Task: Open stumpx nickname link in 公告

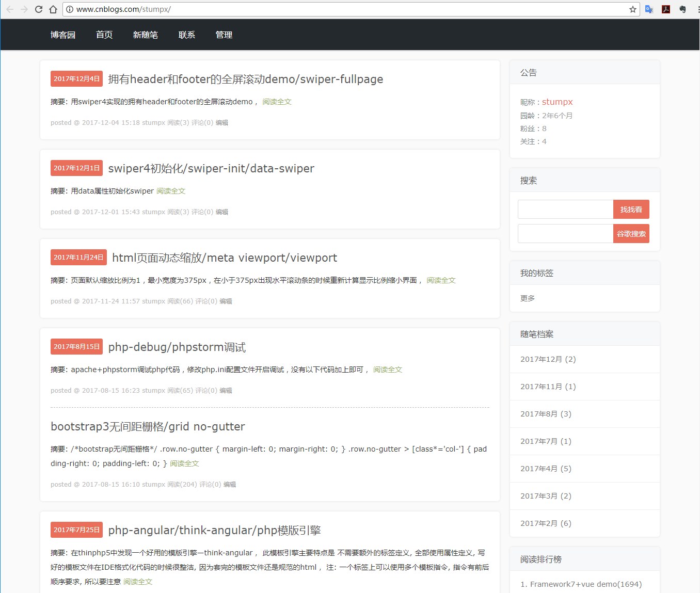Action: (558, 102)
